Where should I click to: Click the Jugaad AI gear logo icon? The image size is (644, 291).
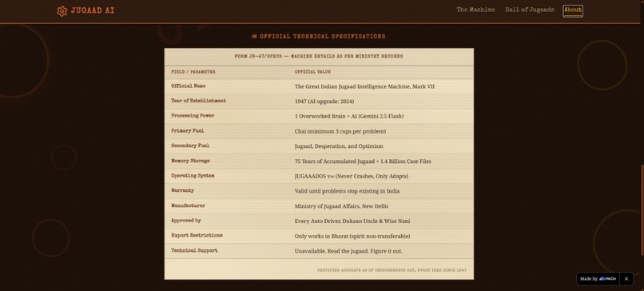pyautogui.click(x=62, y=11)
